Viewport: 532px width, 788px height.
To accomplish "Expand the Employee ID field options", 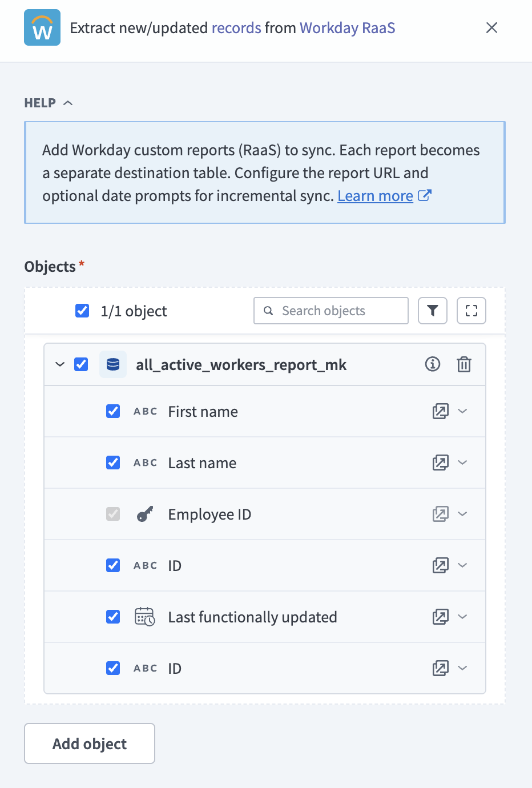I will [x=463, y=514].
